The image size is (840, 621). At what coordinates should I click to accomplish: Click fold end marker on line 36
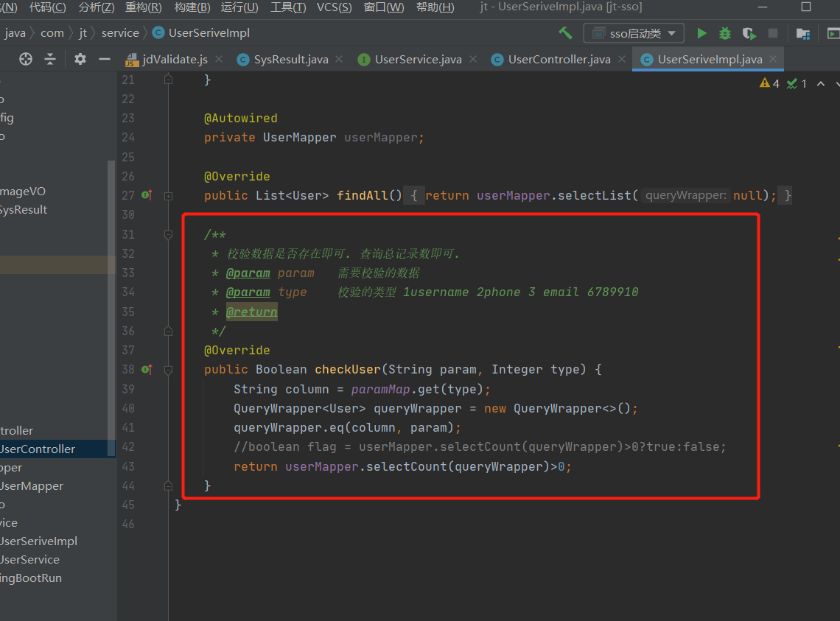point(168,331)
